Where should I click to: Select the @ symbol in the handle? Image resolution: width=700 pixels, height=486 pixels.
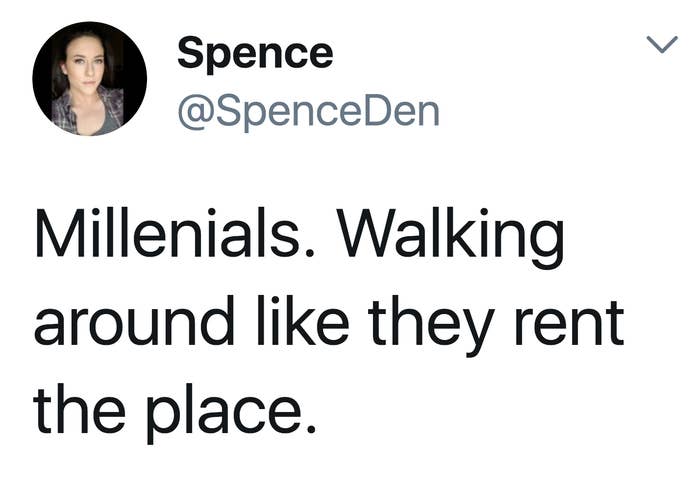click(x=197, y=113)
